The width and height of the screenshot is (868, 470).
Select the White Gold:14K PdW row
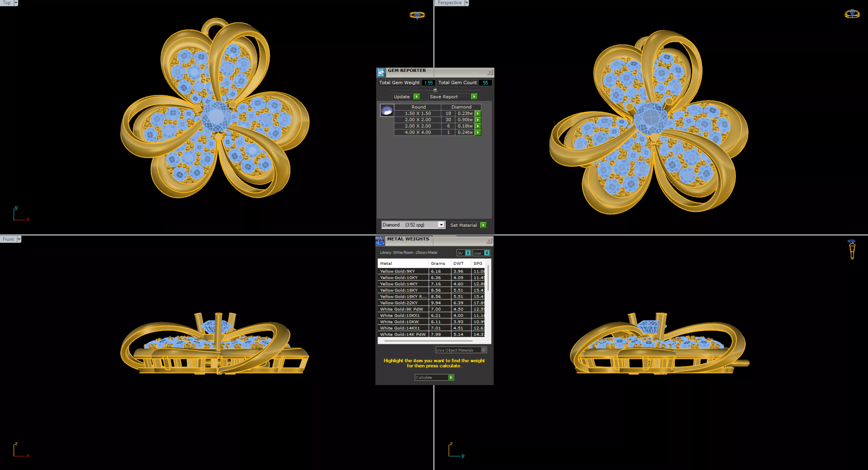pos(432,335)
